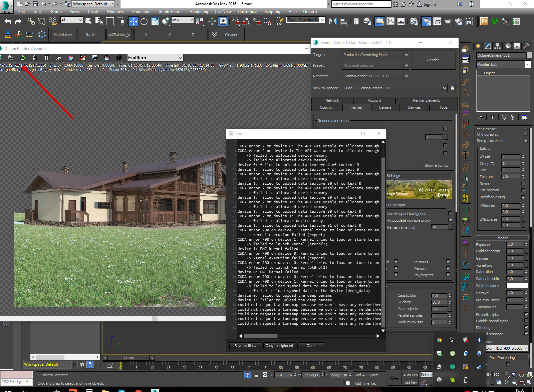The width and height of the screenshot is (534, 392).
Task: Toggle the selection lock icon in status bar
Action: pyautogui.click(x=256, y=375)
